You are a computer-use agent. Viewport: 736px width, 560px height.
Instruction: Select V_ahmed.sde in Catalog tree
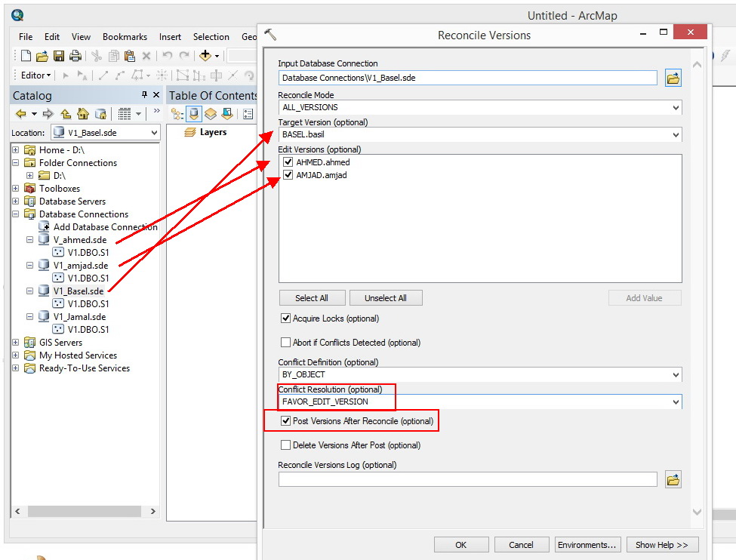pyautogui.click(x=80, y=240)
